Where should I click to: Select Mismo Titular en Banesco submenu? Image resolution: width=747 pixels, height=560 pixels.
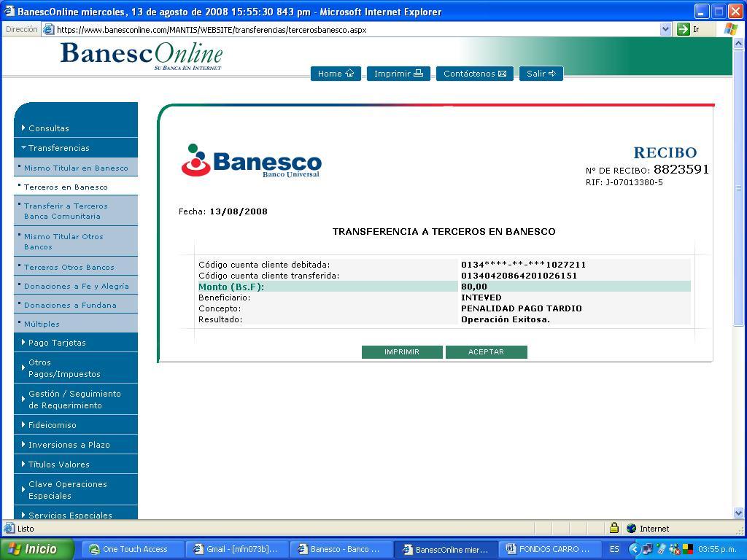(76, 168)
